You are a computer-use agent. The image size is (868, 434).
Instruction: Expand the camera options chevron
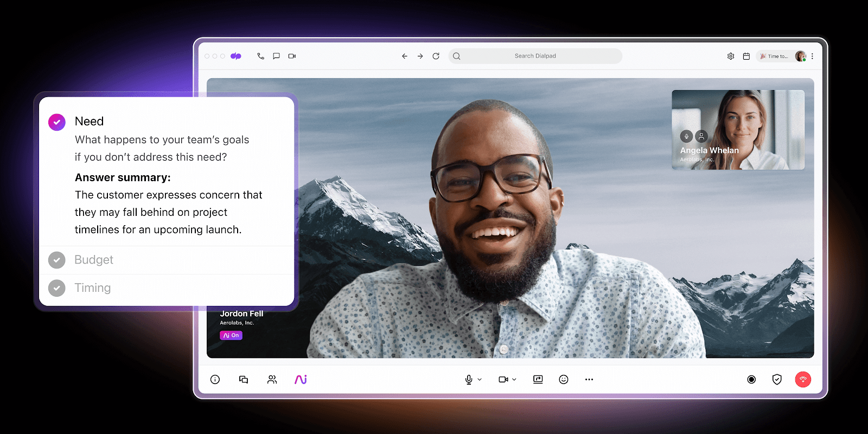pos(514,379)
